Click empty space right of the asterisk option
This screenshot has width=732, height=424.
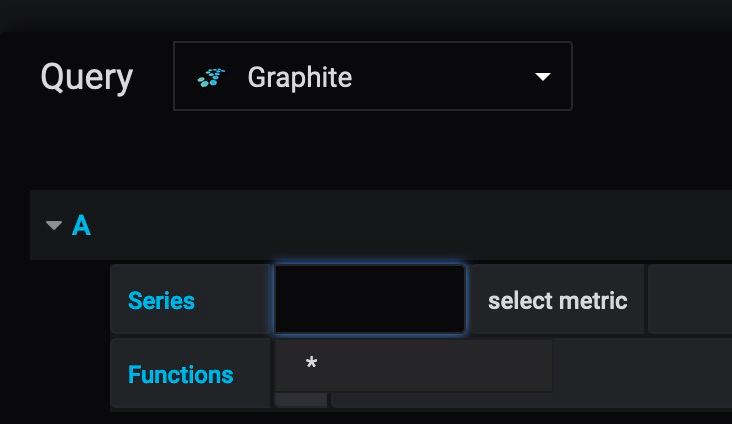(434, 365)
